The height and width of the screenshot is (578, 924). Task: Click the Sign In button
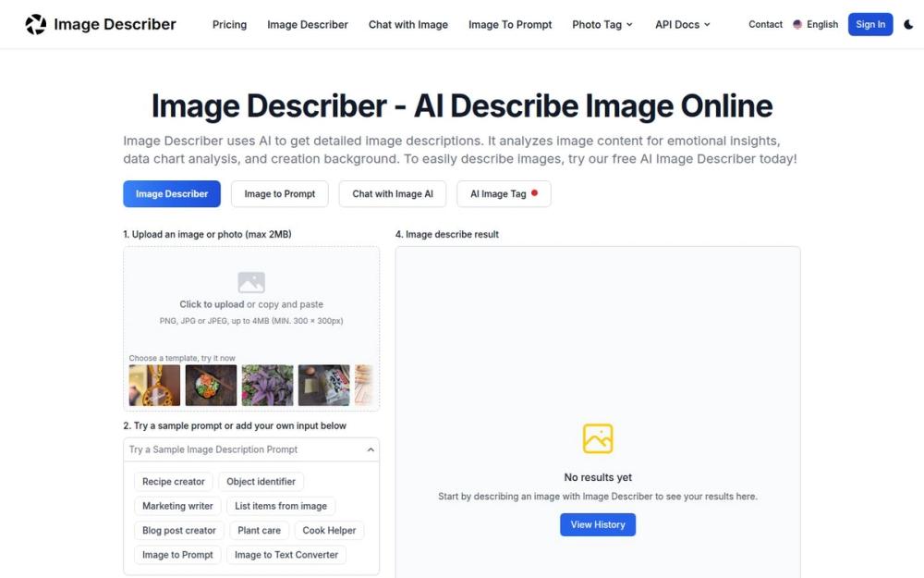(x=870, y=24)
